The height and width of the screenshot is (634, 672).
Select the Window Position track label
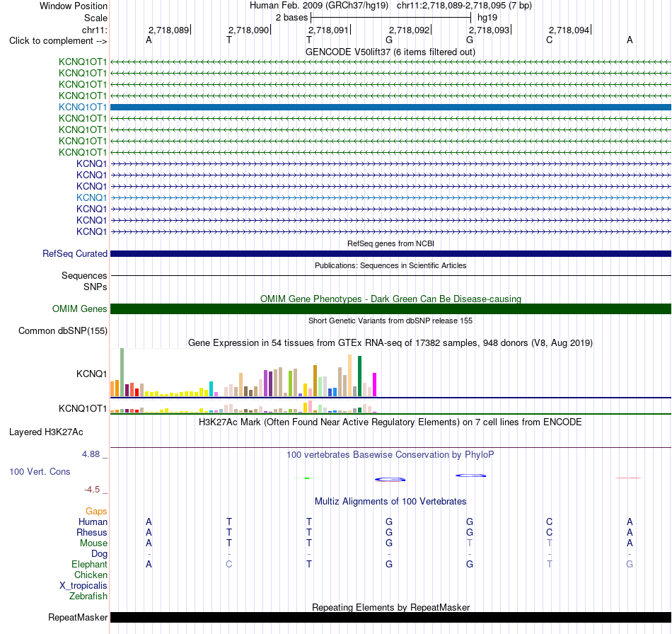[x=74, y=6]
